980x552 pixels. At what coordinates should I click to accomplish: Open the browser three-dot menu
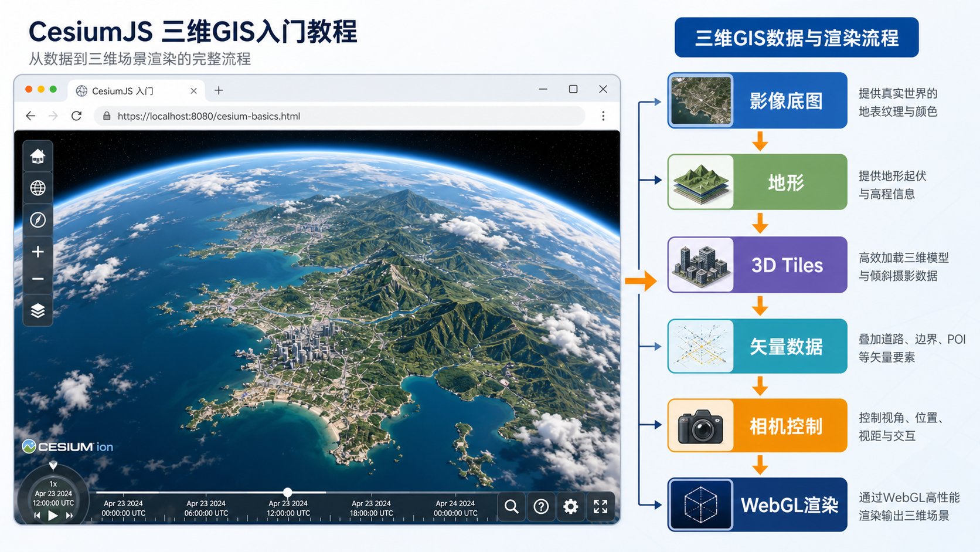tap(603, 116)
